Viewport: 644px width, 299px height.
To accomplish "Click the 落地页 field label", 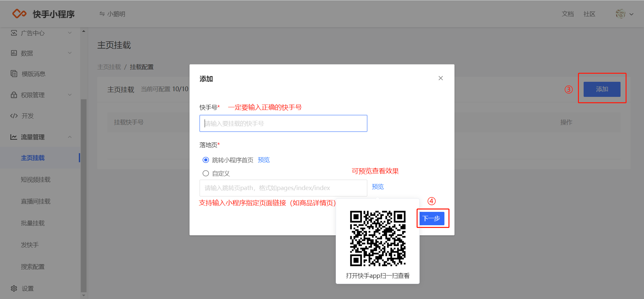I will pos(209,145).
